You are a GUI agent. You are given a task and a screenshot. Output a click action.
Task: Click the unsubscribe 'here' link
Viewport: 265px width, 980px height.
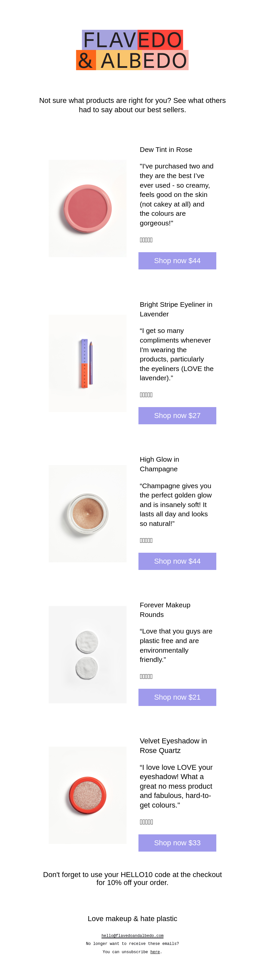[x=155, y=952]
